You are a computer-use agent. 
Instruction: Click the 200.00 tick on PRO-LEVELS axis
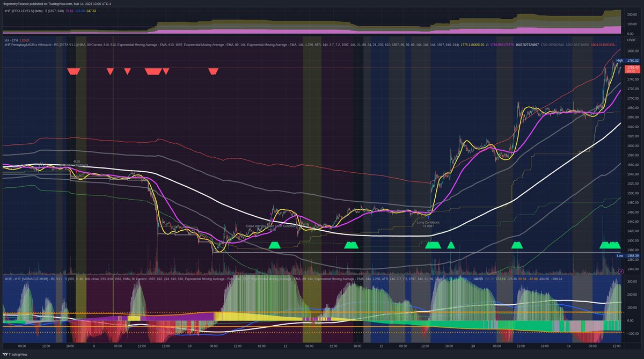point(632,14)
